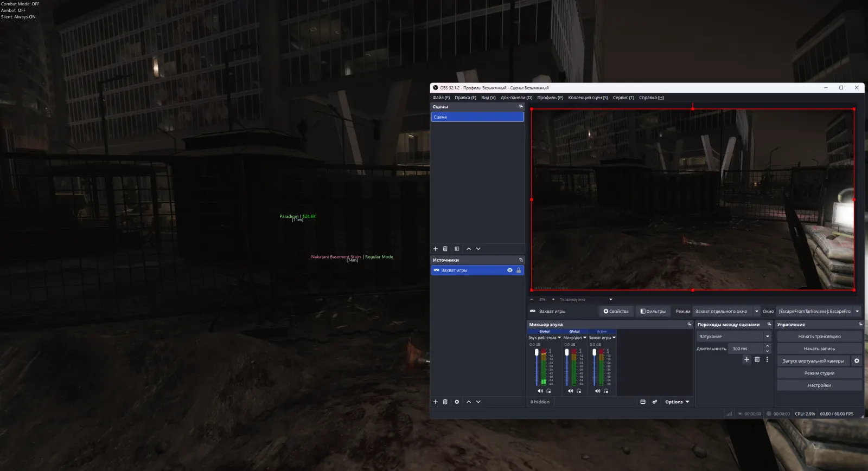Open the Режим capture mode dropdown
Image resolution: width=868 pixels, height=471 pixels.
[x=726, y=311]
